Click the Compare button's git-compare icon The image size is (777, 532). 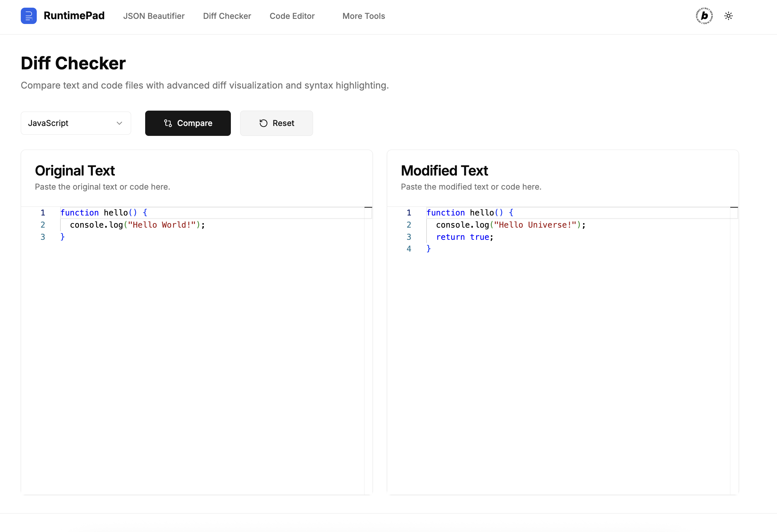click(x=168, y=123)
